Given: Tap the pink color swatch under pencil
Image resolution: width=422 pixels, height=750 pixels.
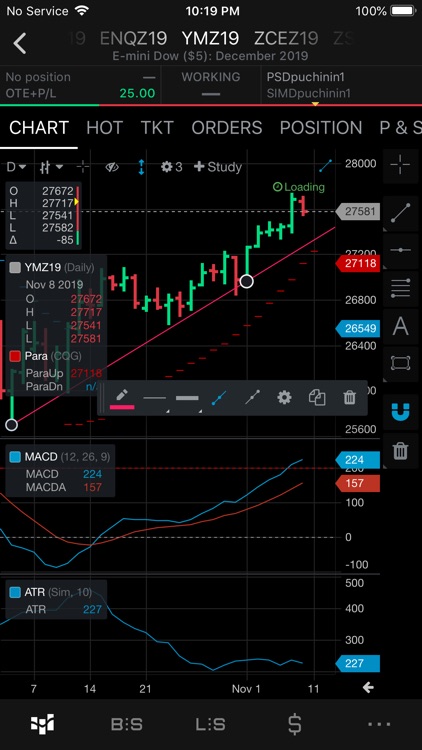Looking at the screenshot, I should tap(122, 408).
